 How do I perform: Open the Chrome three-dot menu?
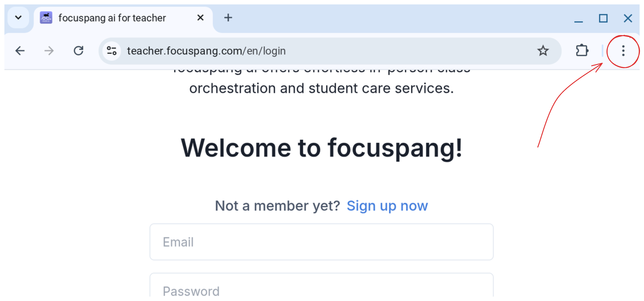[623, 51]
